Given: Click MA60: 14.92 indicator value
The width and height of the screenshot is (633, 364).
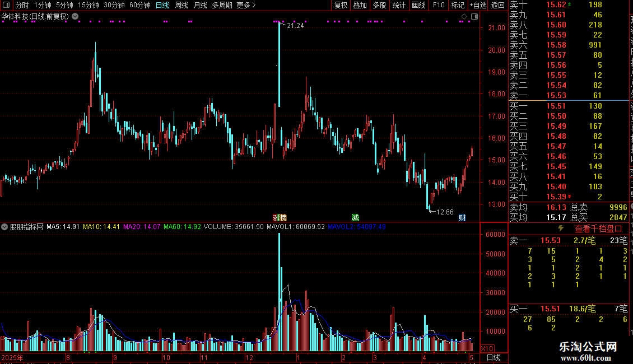Looking at the screenshot, I should tap(182, 227).
